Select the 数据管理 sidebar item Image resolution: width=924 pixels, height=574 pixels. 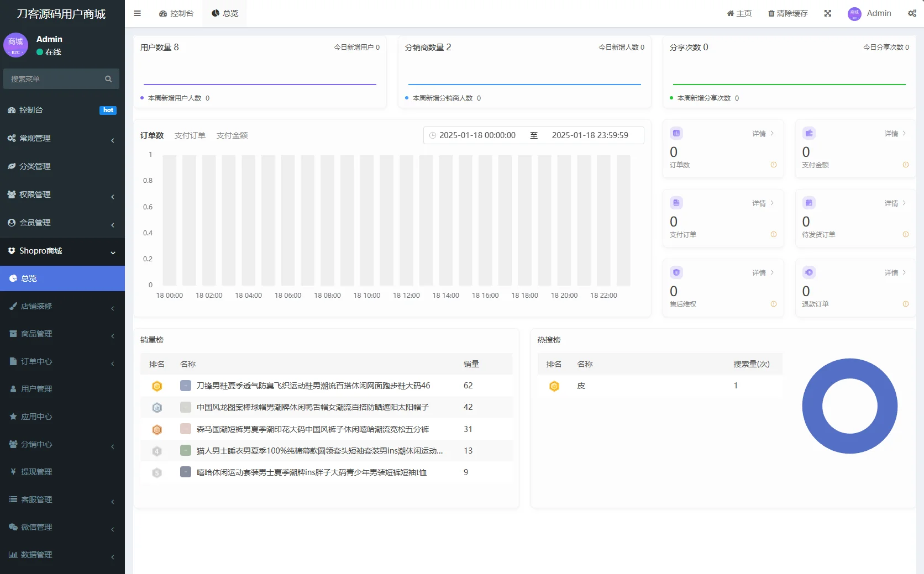pyautogui.click(x=36, y=555)
